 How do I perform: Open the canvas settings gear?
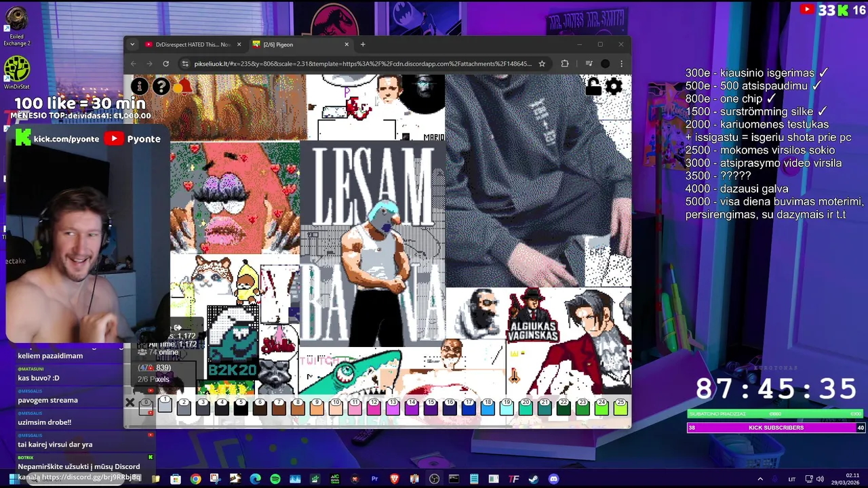click(x=614, y=86)
